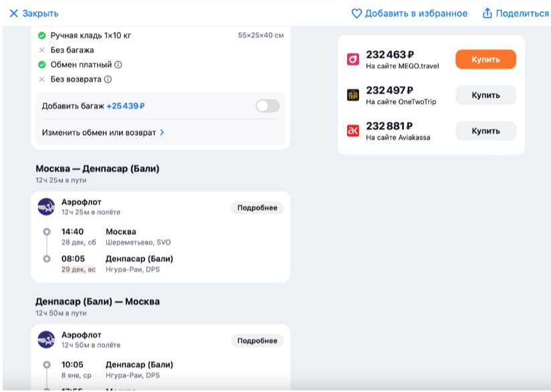Click the 232 463 ₽ price
Viewport: 551px width, 392px height.
[x=390, y=55]
